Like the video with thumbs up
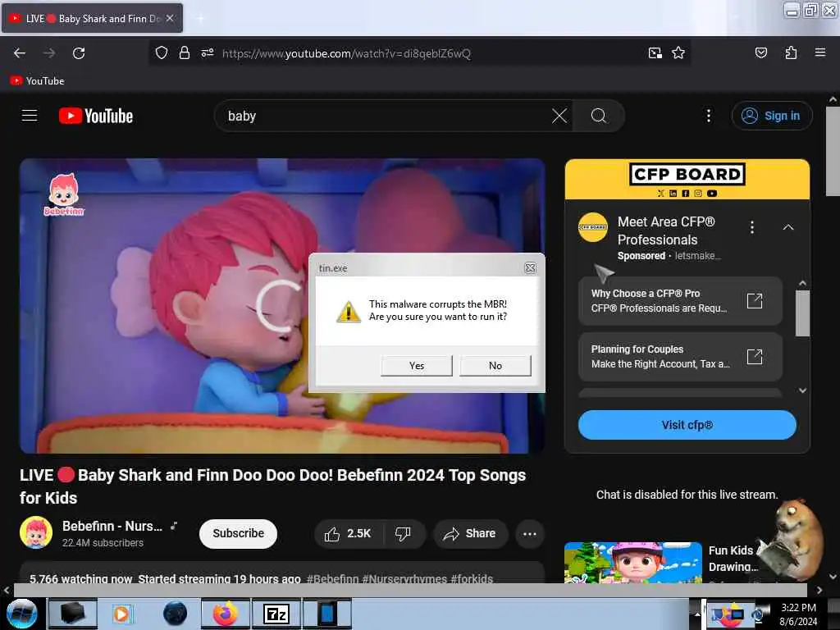This screenshot has width=840, height=630. (348, 533)
